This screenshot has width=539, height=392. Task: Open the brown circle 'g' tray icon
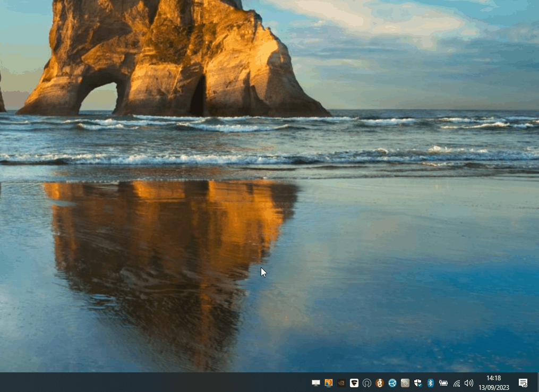(x=380, y=383)
